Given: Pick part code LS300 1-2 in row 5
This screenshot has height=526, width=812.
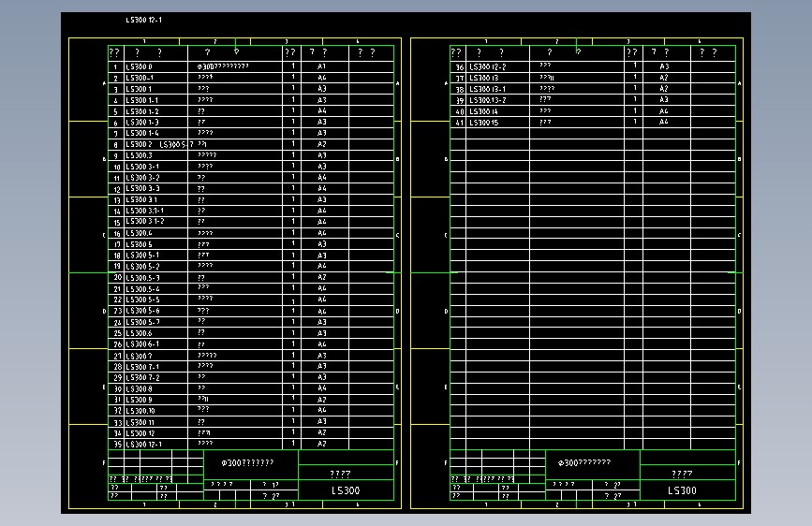Looking at the screenshot, I should [x=142, y=111].
